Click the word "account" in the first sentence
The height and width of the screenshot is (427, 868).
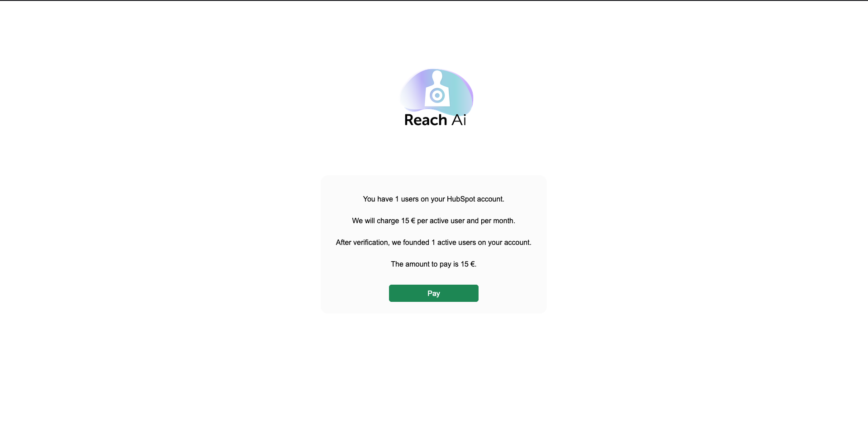tap(489, 199)
